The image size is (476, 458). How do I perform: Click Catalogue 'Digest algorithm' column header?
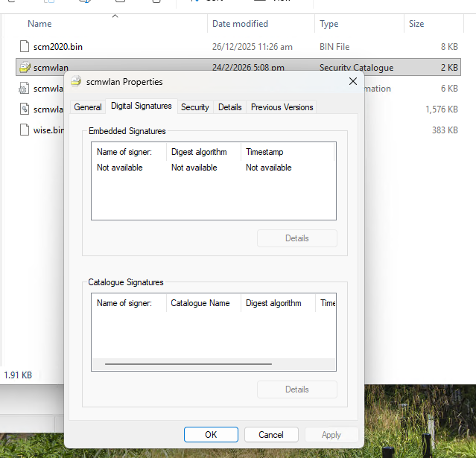[278, 303]
